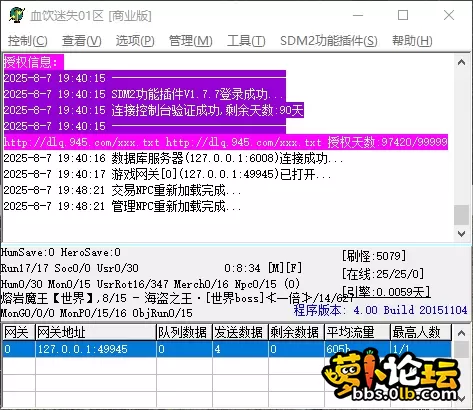473x410 pixels.
Task: Click the 授权天数:97420/99999 log line
Action: [225, 142]
